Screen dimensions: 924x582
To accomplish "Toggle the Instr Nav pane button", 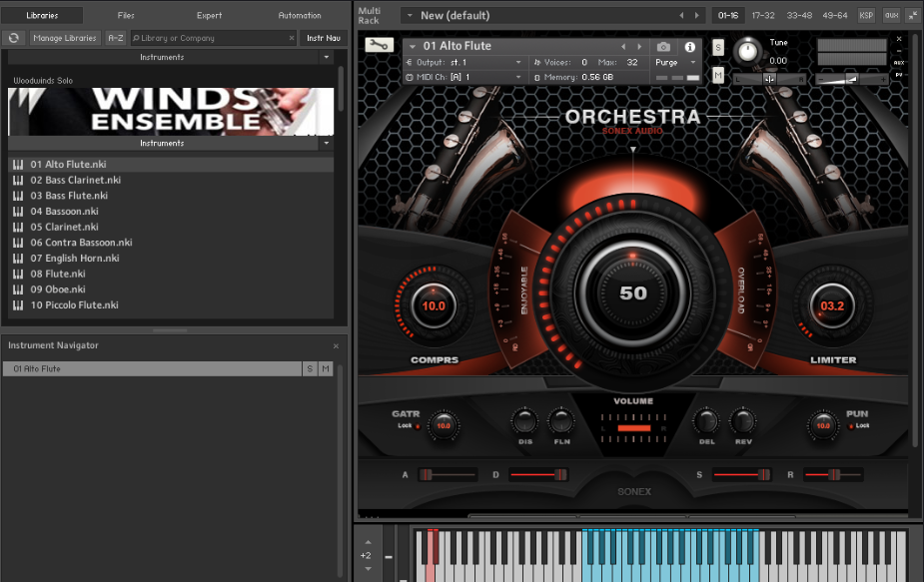I will [x=324, y=38].
